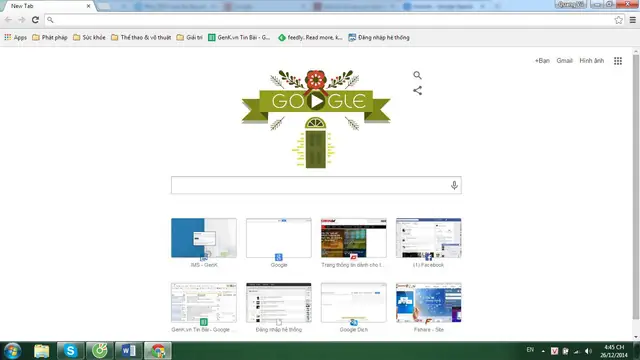Open Skype from the taskbar
The height and width of the screenshot is (360, 640).
pos(70,351)
